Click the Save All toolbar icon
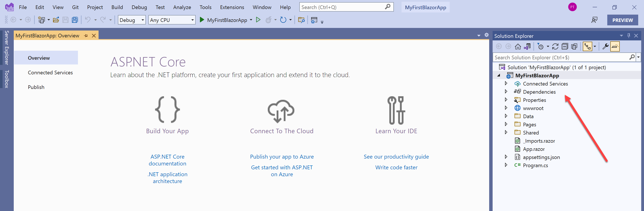Viewport: 644px width, 211px height. (75, 20)
